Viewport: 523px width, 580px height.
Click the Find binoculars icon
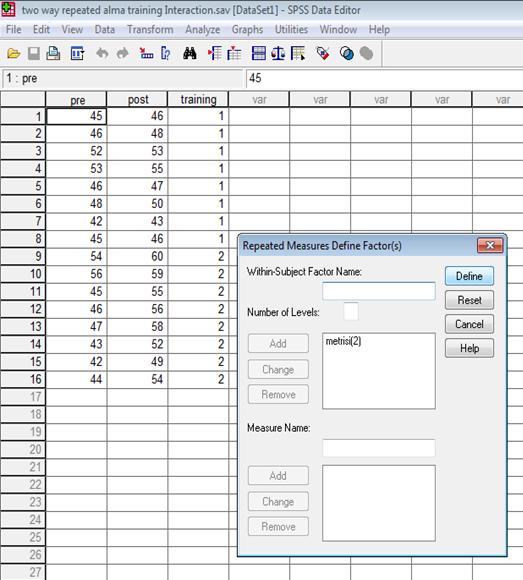[190, 54]
